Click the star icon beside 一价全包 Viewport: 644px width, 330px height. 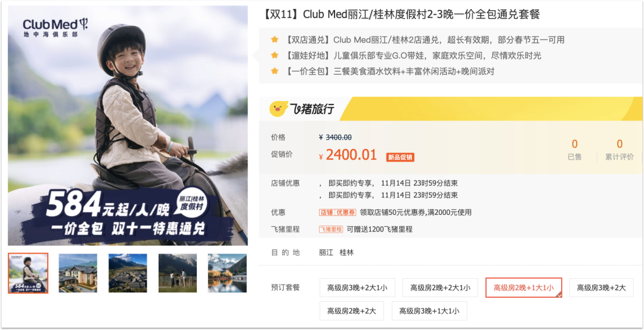[274, 71]
